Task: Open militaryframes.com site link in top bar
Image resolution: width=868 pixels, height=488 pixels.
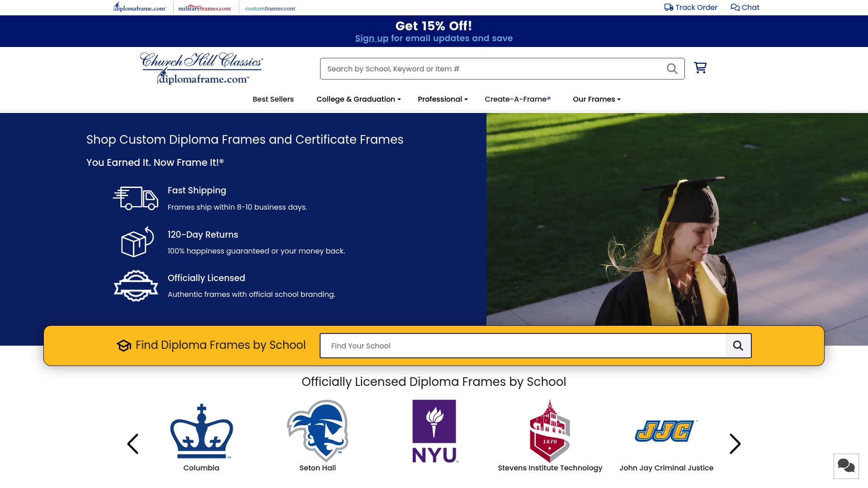Action: click(x=205, y=8)
